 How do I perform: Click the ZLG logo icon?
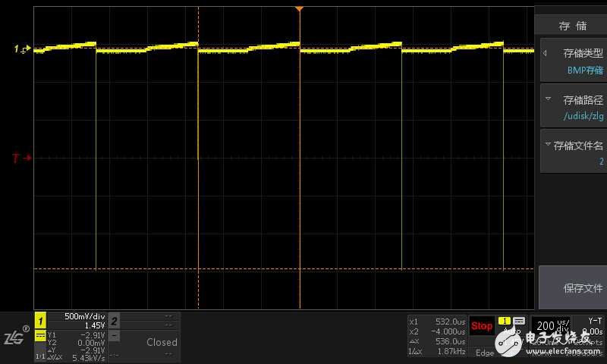point(15,337)
